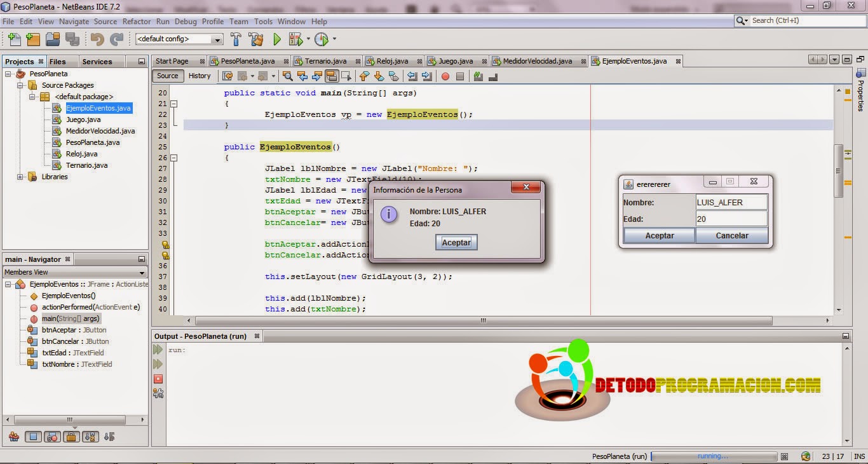
Task: Click the Nombre input field showing LUIS_ALFER
Action: [731, 201]
